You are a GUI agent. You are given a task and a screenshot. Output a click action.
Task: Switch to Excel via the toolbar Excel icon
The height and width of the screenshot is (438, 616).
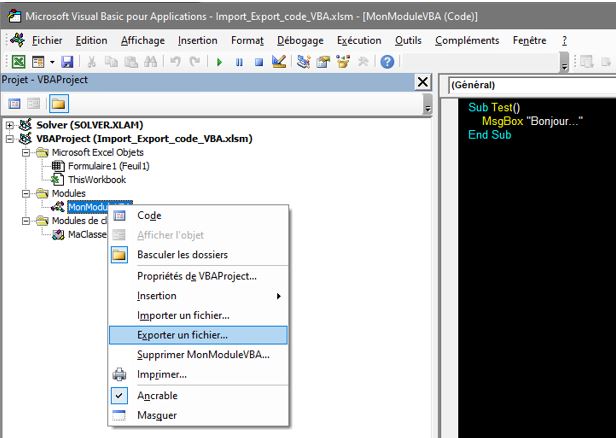click(18, 62)
